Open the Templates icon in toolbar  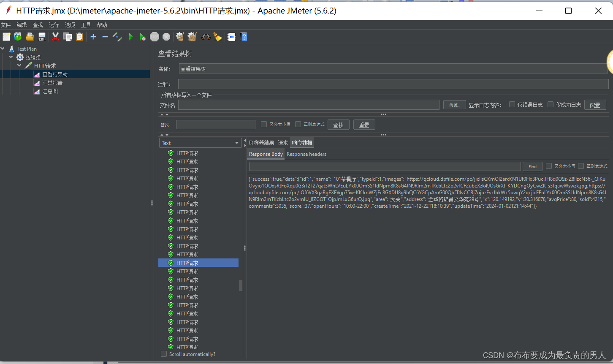18,37
